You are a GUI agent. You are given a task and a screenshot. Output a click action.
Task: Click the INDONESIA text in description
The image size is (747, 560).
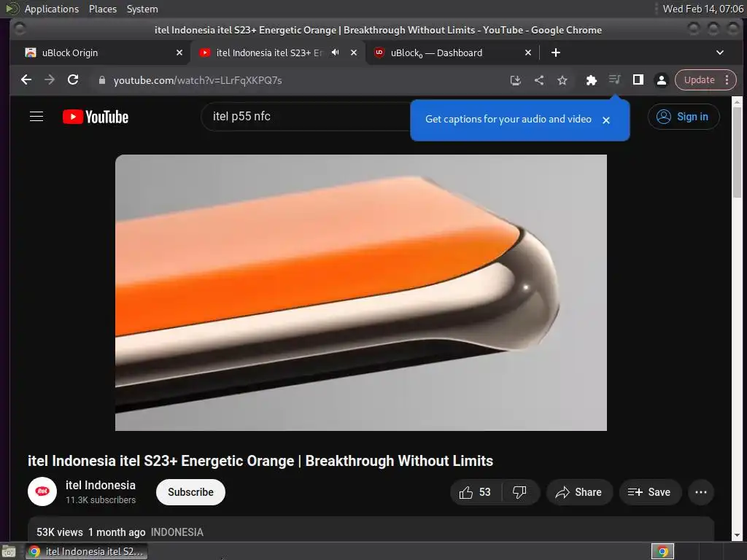[x=177, y=532]
